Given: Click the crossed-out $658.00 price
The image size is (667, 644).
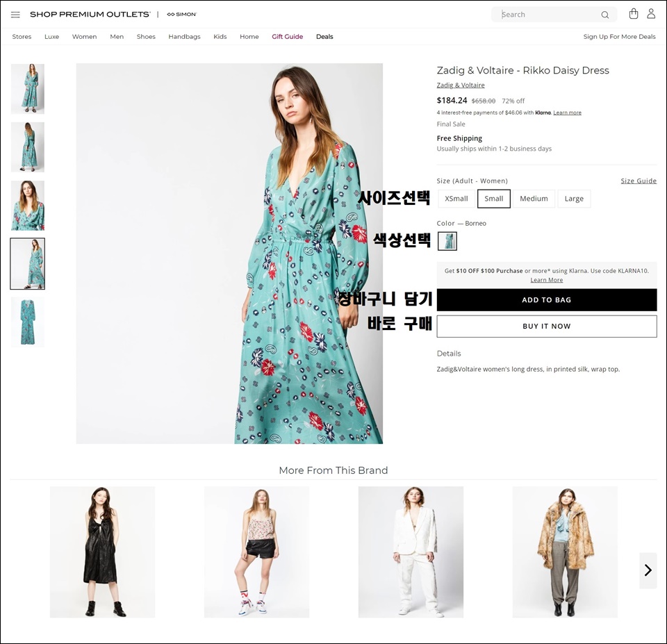Looking at the screenshot, I should tap(484, 101).
